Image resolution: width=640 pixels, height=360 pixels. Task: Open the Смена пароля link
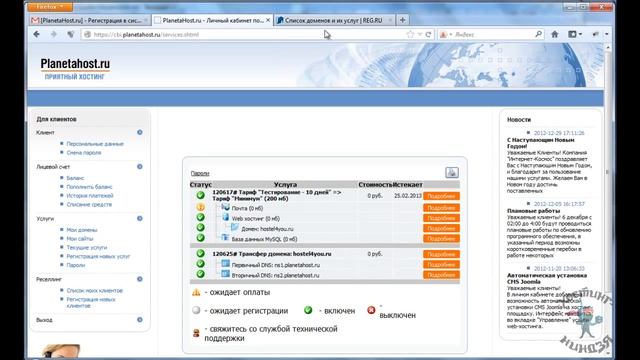pyautogui.click(x=84, y=153)
